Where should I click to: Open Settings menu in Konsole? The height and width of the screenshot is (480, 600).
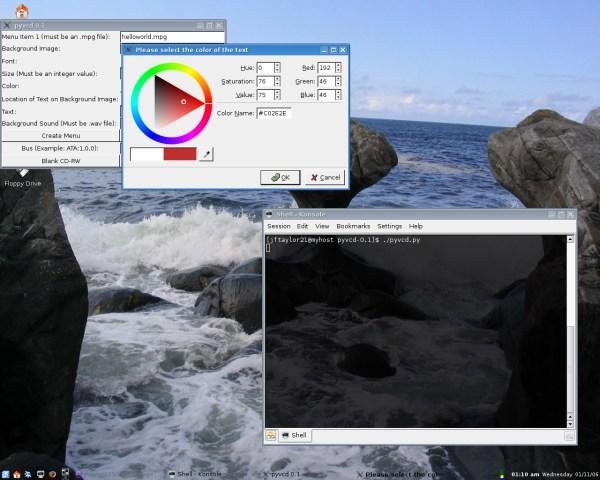click(x=390, y=226)
